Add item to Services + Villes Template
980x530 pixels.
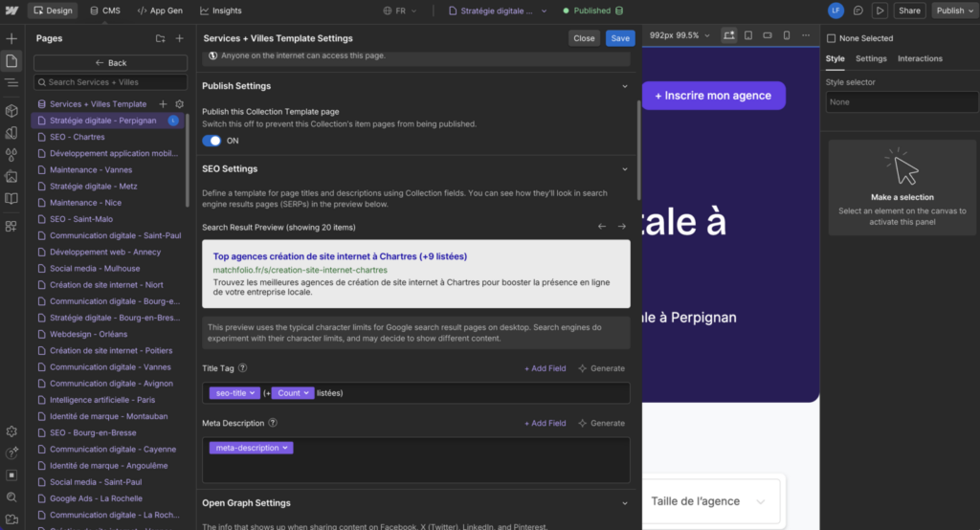point(163,103)
